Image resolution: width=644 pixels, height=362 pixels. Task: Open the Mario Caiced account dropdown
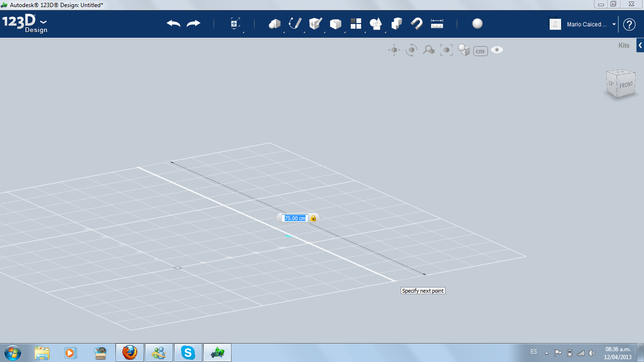(614, 25)
